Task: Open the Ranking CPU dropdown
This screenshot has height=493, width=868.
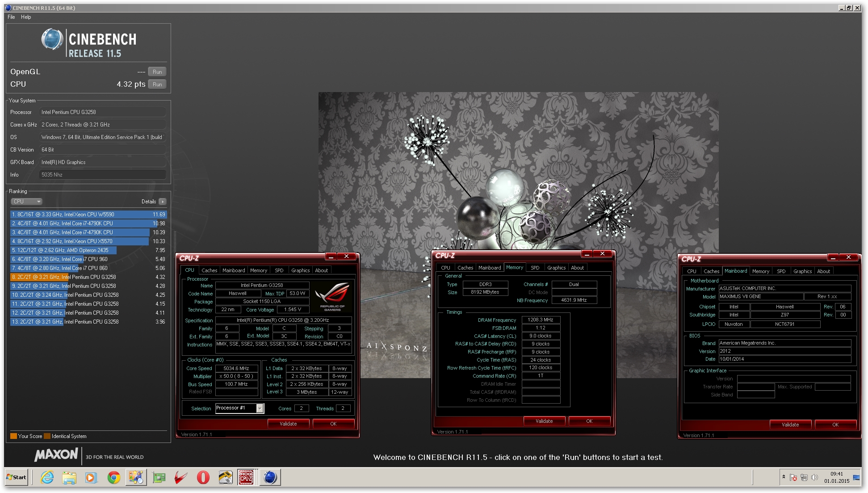Action: pos(26,202)
